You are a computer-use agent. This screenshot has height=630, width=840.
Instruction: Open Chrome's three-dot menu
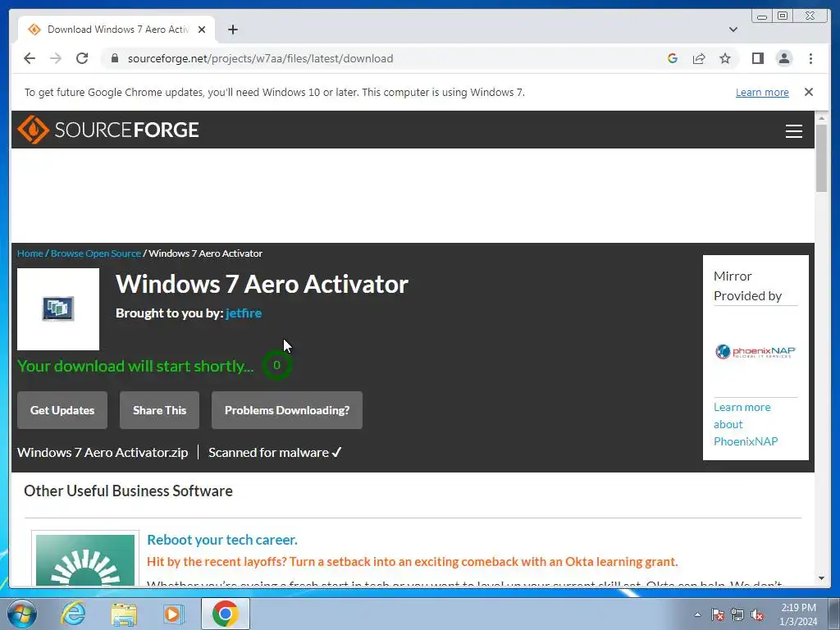point(810,58)
